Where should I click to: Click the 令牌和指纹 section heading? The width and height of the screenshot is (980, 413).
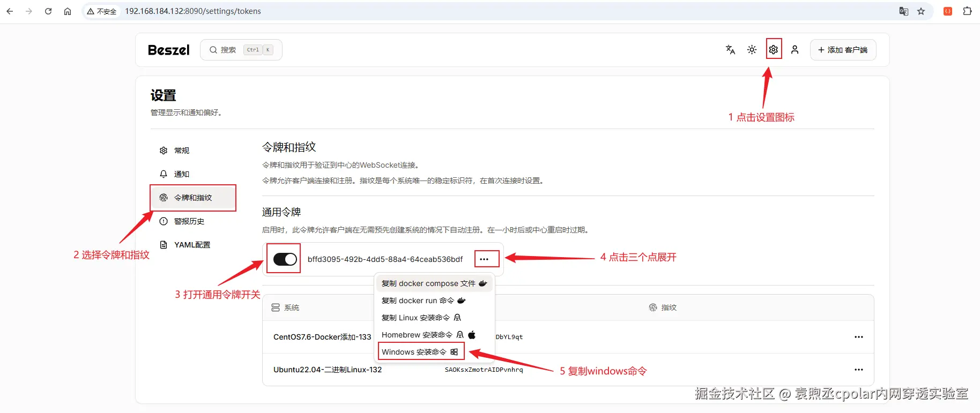pos(289,147)
